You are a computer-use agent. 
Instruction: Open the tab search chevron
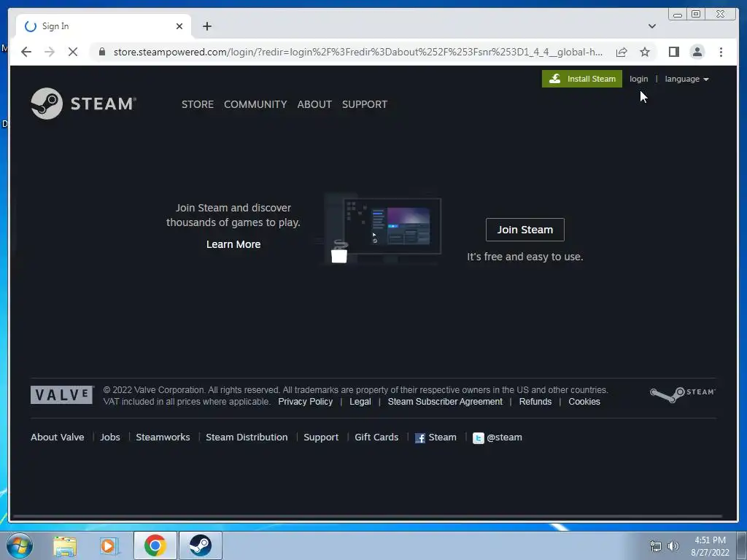click(652, 26)
